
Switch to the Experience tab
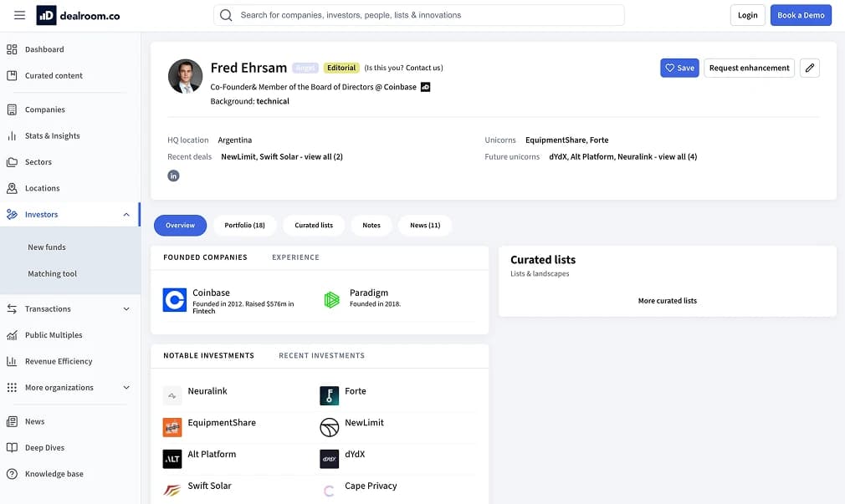tap(296, 257)
